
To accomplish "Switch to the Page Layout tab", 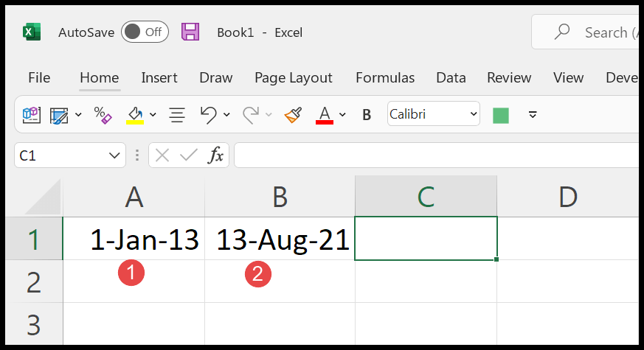I will 293,77.
